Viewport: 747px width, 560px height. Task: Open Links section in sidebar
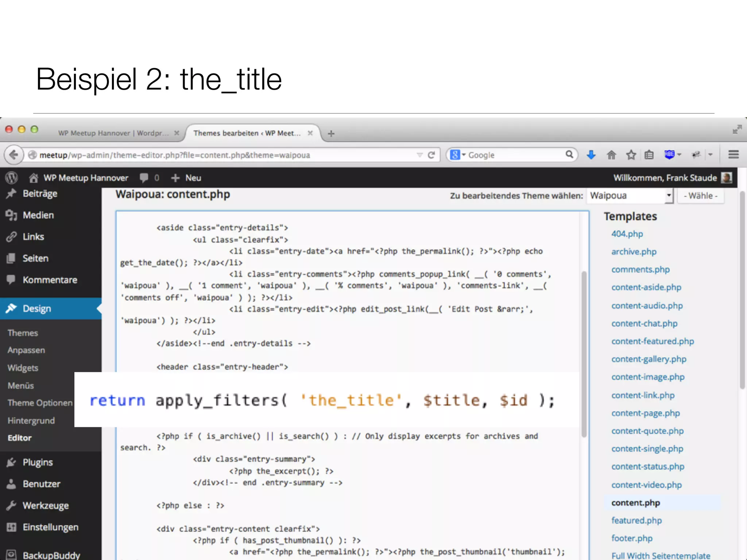point(33,237)
